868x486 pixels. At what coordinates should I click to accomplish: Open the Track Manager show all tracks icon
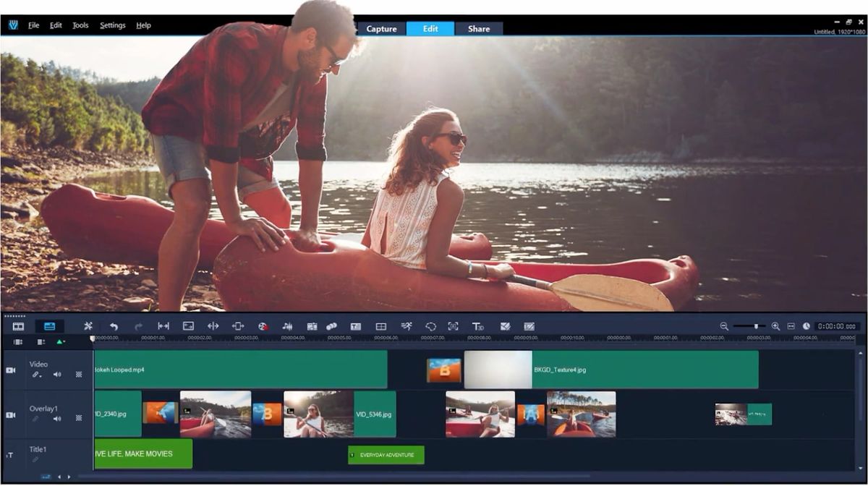click(x=18, y=342)
